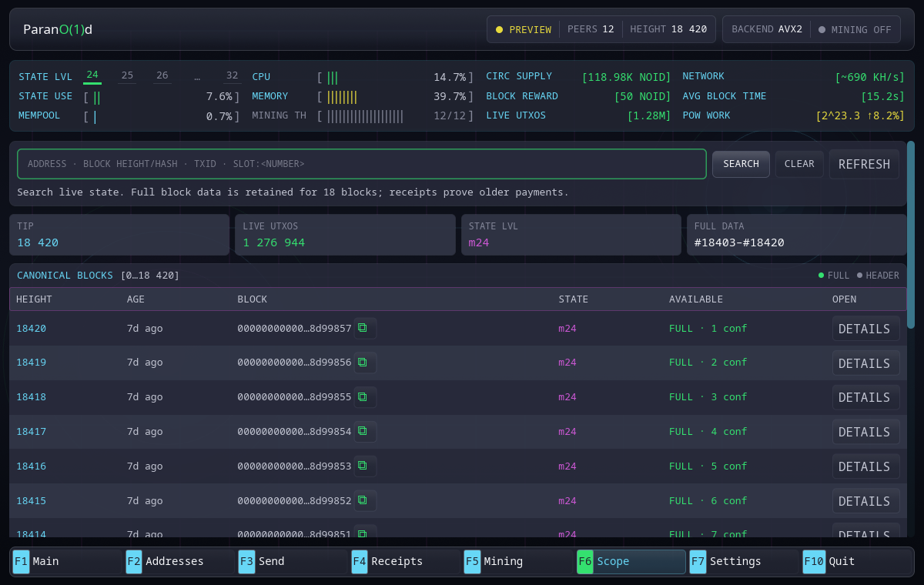Click the CPU usage bar

396,77
